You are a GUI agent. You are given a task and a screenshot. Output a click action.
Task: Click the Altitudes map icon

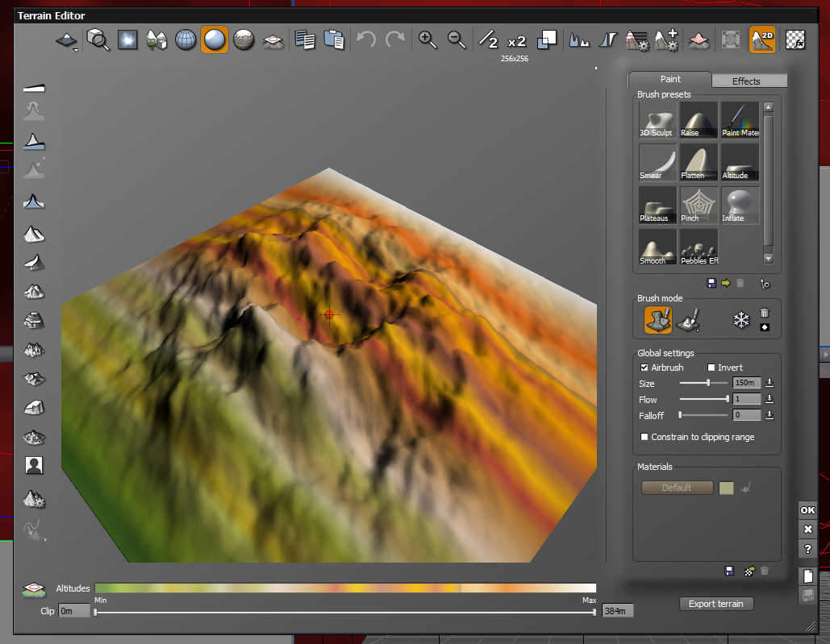pyautogui.click(x=33, y=589)
